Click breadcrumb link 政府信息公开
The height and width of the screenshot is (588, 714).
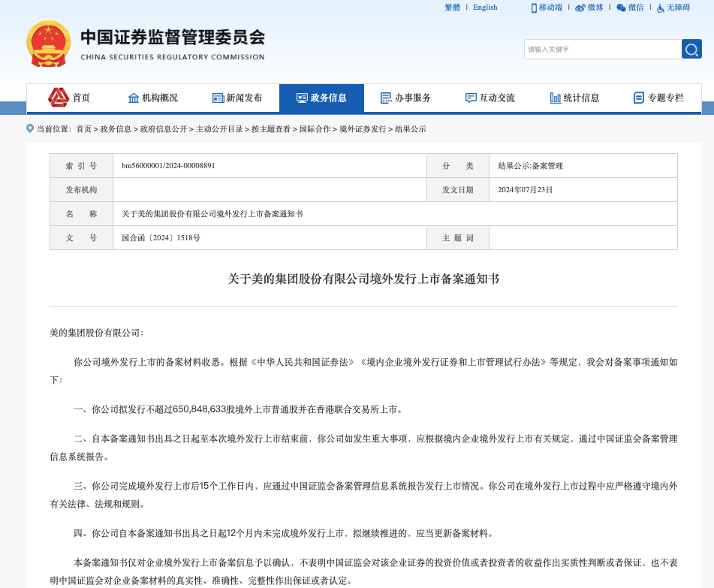coord(164,129)
